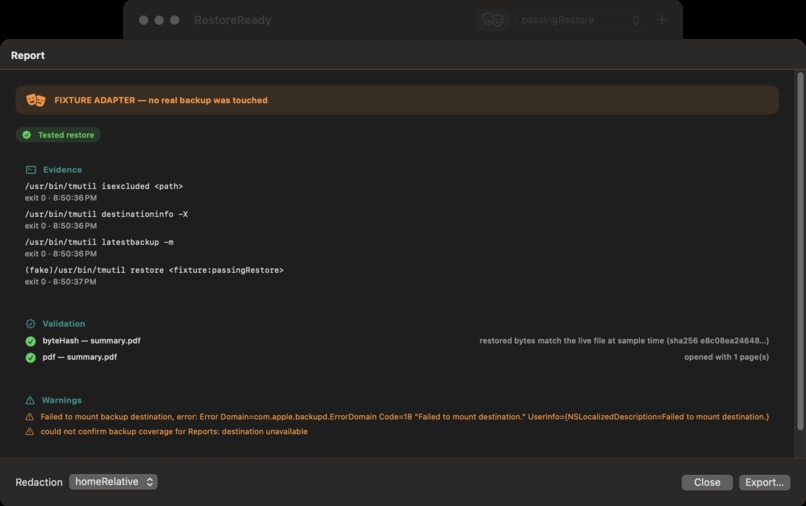Open the Redaction homeRelative dropdown
806x506 pixels.
113,482
